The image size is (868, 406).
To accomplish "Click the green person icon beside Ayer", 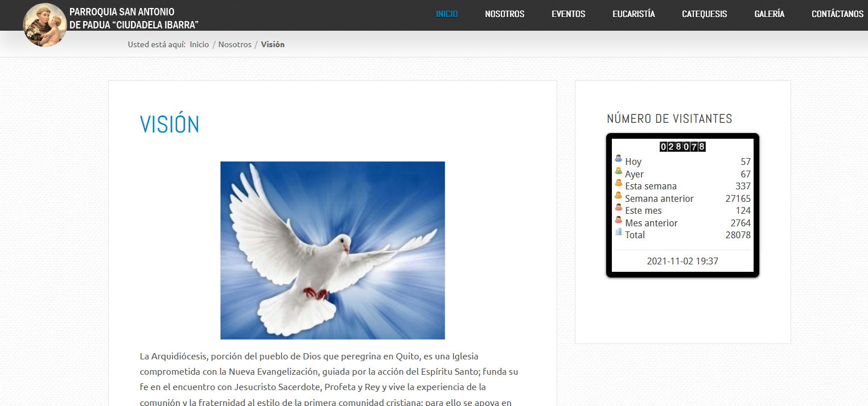I will (619, 171).
